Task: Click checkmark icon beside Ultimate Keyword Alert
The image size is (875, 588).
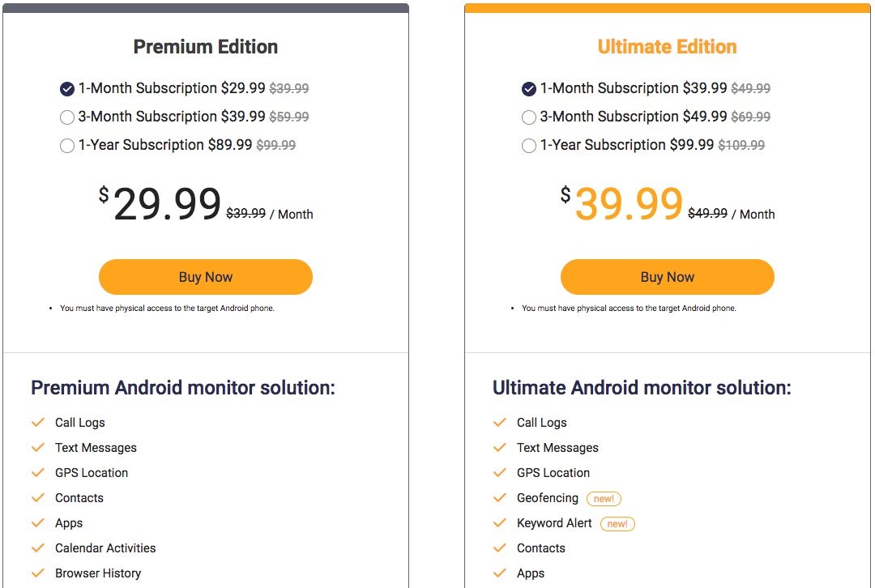Action: click(500, 522)
